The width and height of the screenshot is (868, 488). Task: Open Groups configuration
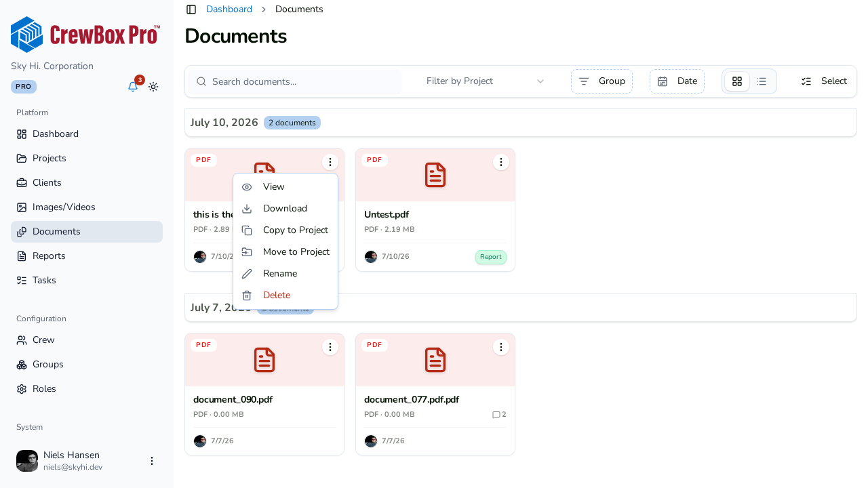tap(87, 365)
